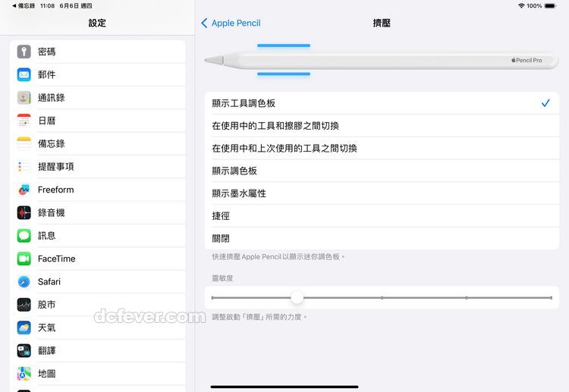Screen dimensions: 569x392
Task: Open 地圖 settings row
Action: coord(98,374)
